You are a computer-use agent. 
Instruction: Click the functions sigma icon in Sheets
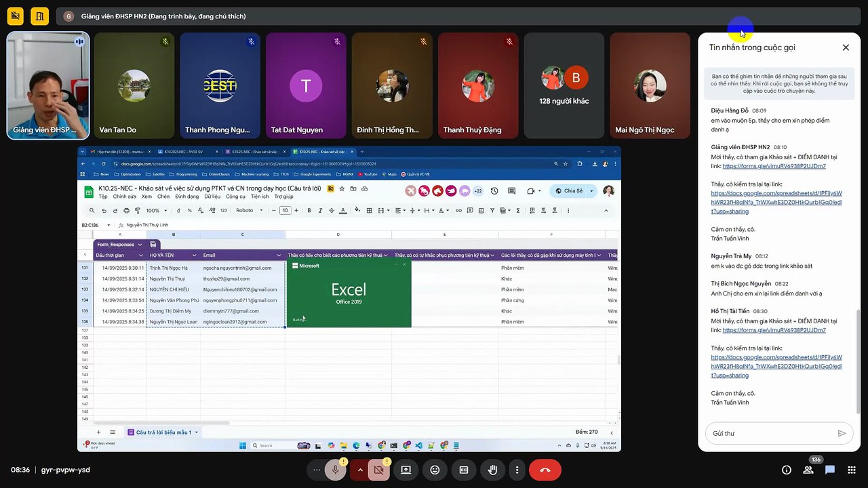pos(518,211)
